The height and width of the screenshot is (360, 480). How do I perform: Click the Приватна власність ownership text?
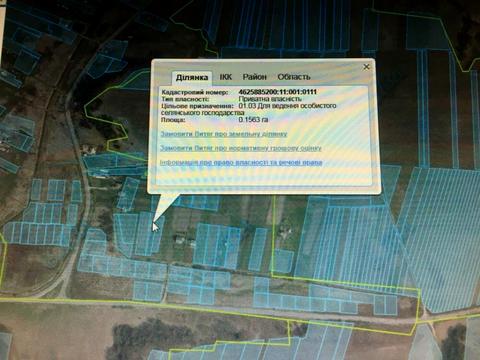[x=270, y=99]
